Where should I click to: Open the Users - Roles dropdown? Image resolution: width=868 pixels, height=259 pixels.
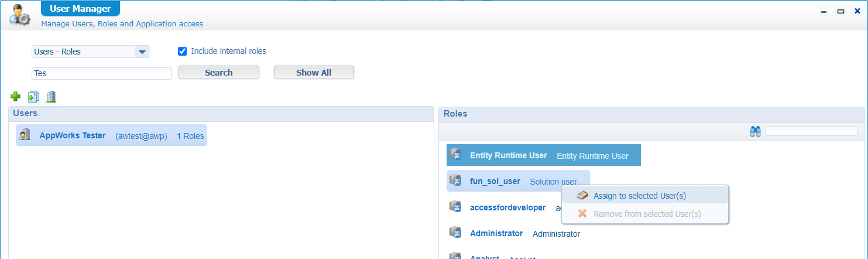(x=142, y=52)
